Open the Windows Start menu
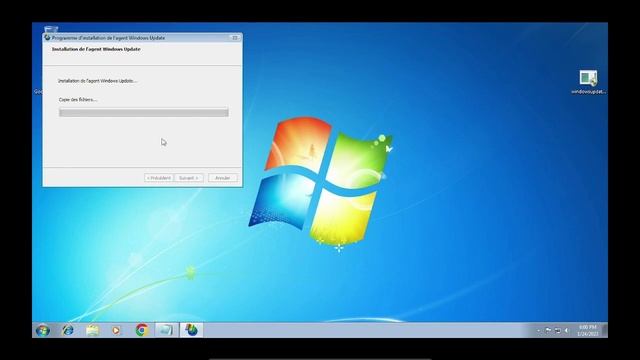Screen dimensions: 640x360 (x=43, y=330)
